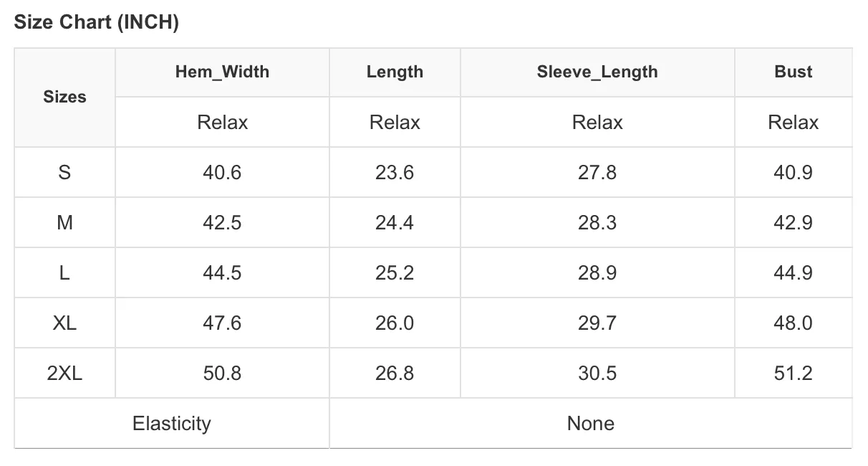Select the Length column header
The width and height of the screenshot is (868, 466).
click(395, 72)
